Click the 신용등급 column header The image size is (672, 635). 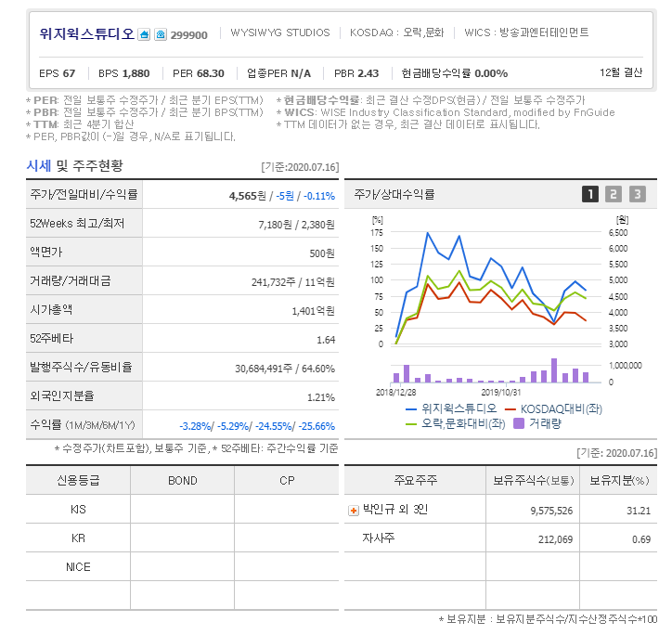tap(78, 480)
